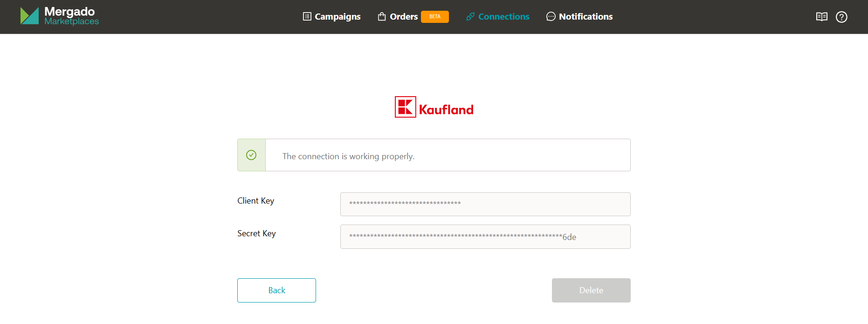Image resolution: width=868 pixels, height=324 pixels.
Task: Click the Kaufland logo
Action: click(434, 107)
